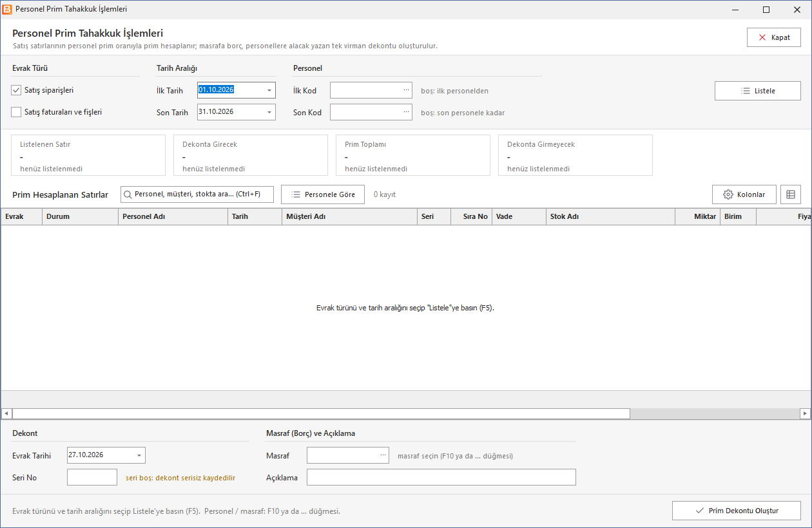Sort by the Sıra No column header
Screen dimensions: 812x528
(472, 216)
